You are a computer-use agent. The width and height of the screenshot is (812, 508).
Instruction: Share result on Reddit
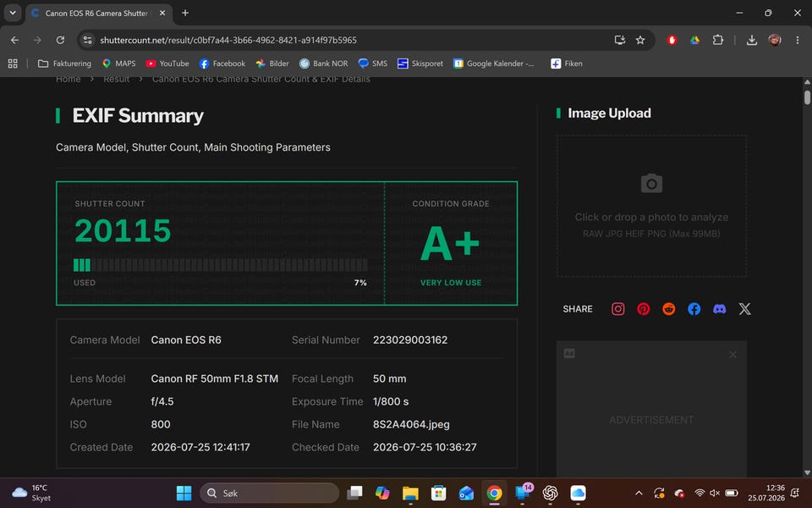coord(668,309)
